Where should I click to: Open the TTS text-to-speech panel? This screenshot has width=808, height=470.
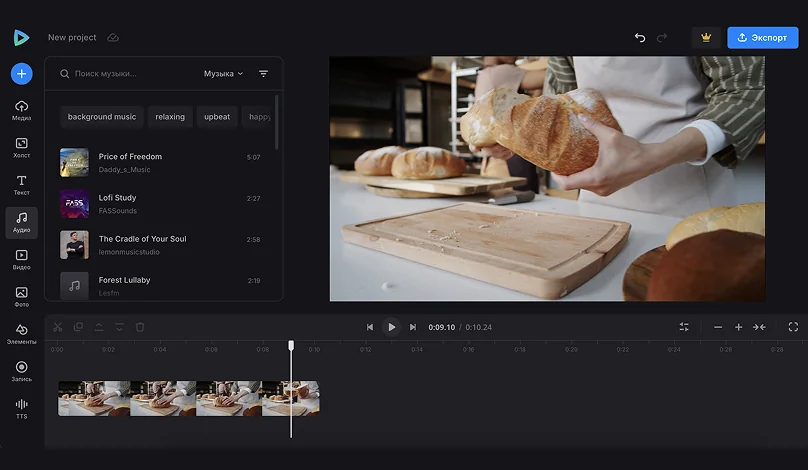22,409
